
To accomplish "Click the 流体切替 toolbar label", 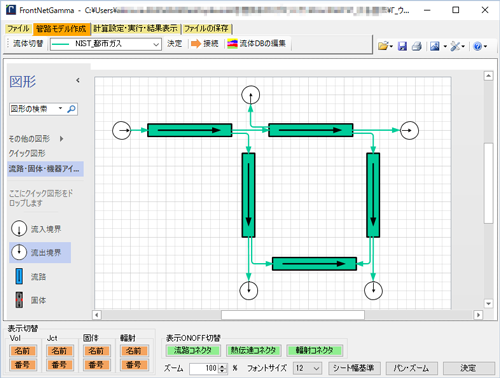I will click(28, 44).
